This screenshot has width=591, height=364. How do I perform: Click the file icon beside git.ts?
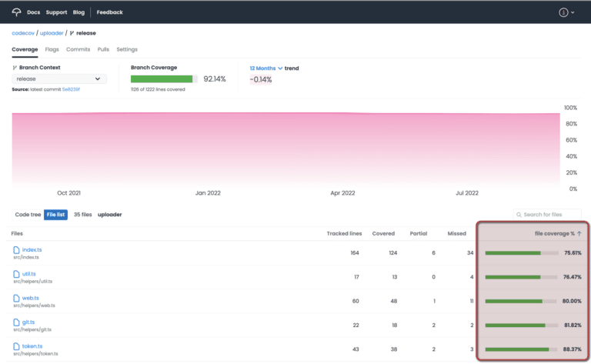[16, 322]
